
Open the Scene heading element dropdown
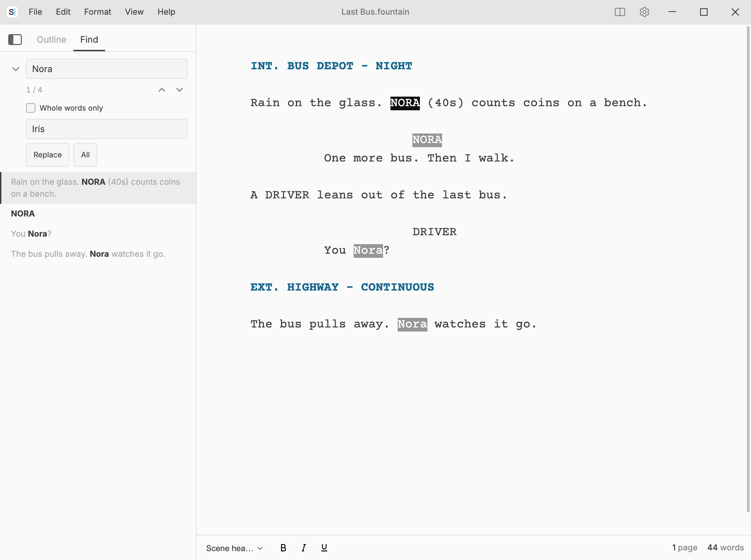tap(235, 548)
